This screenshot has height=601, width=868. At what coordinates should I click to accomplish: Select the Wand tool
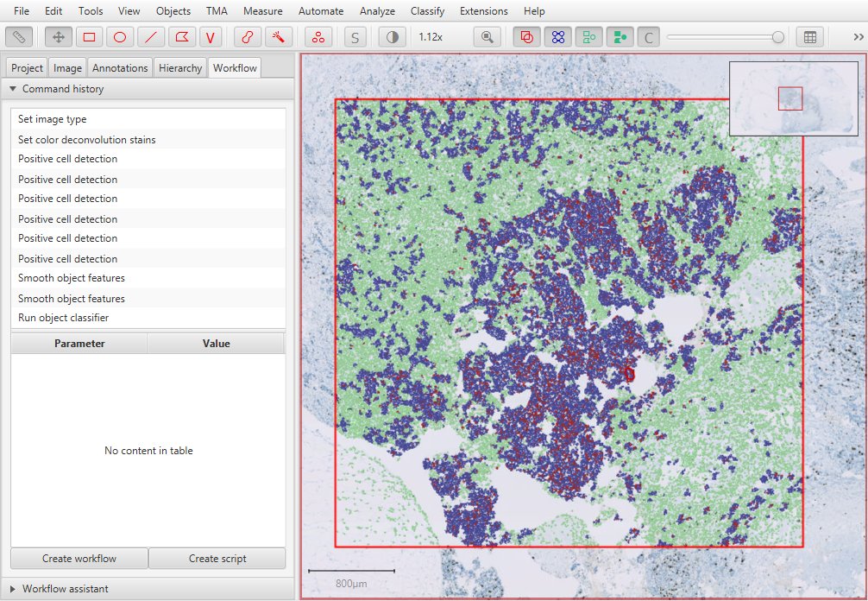(278, 37)
